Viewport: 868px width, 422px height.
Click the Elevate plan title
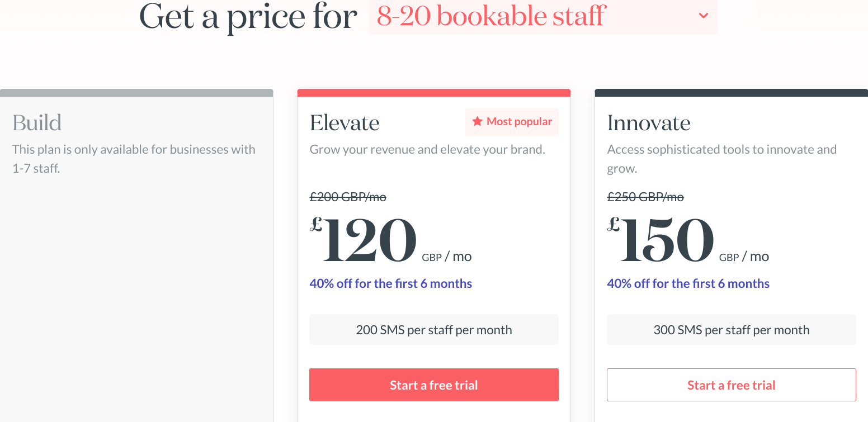tap(345, 122)
